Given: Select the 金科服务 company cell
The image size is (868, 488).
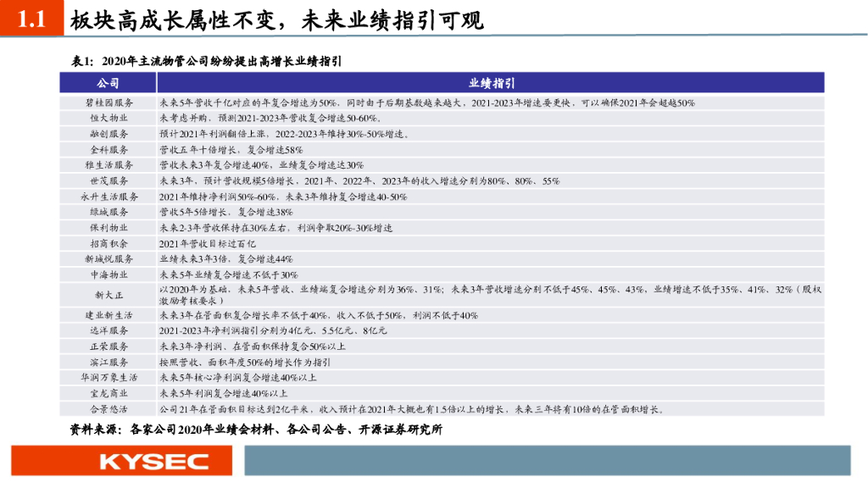Looking at the screenshot, I should pos(108,150).
